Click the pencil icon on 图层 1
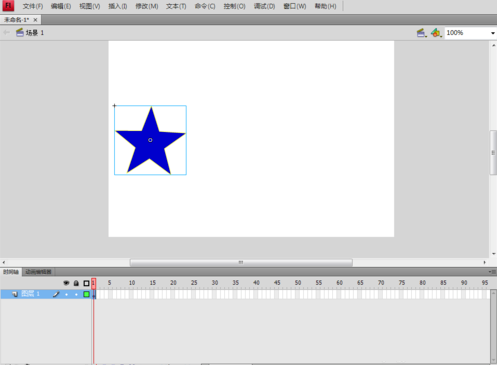This screenshot has height=365, width=497. tap(56, 294)
